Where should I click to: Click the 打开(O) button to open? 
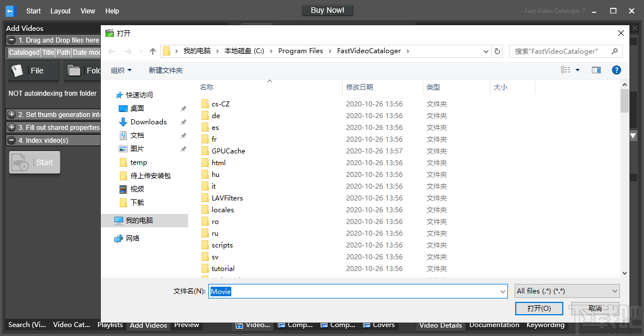pyautogui.click(x=539, y=309)
